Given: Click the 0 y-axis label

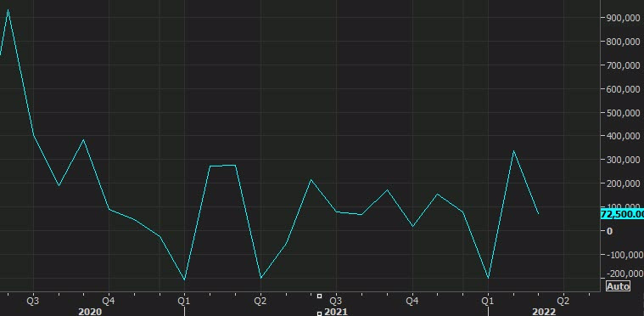Looking at the screenshot, I should point(609,231).
